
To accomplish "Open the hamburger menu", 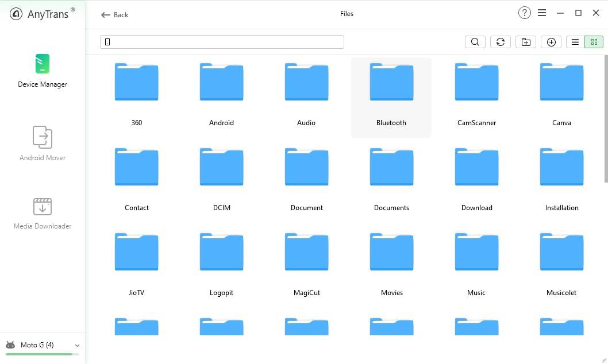I will pos(542,13).
